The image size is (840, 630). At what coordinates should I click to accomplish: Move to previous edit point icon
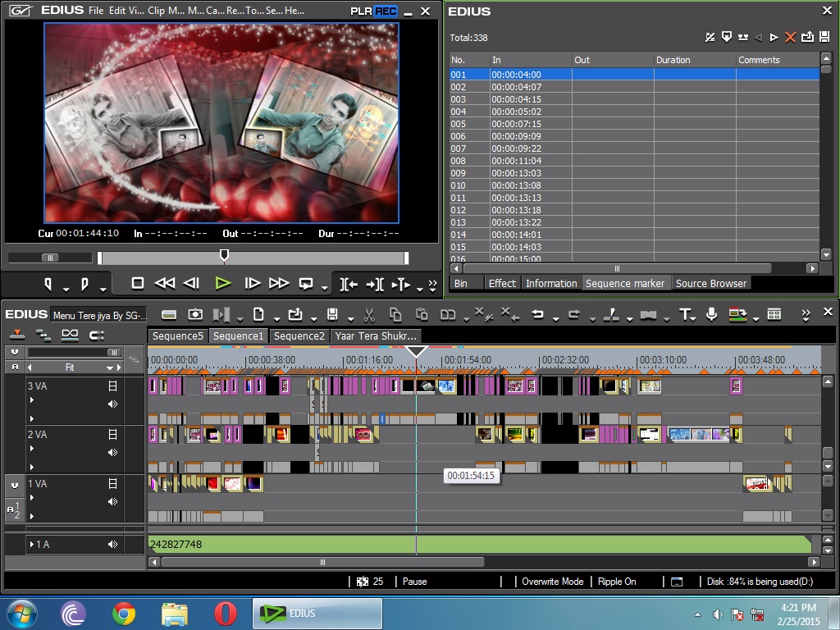(x=349, y=285)
